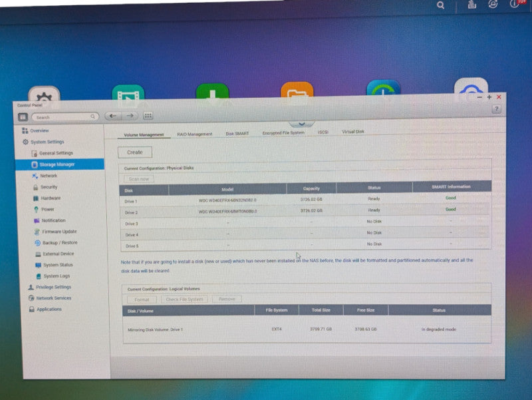Click the sidebar toggle icon beside Search
The image size is (532, 400).
[x=23, y=117]
